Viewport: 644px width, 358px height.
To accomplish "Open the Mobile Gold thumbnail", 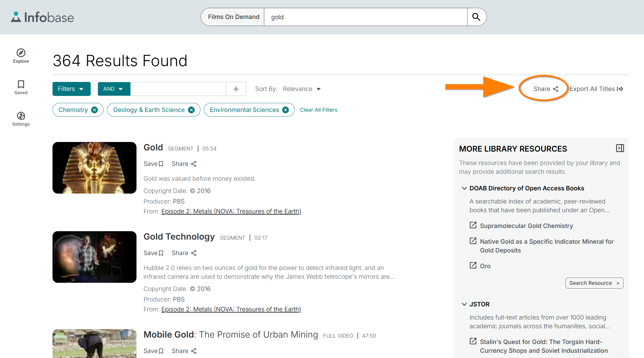I will pyautogui.click(x=94, y=343).
